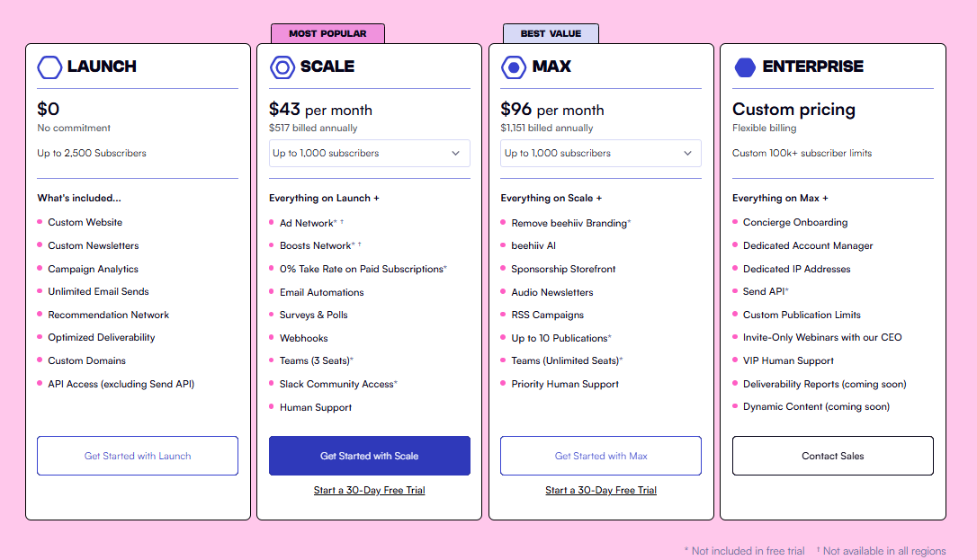
Task: Open the Max plan subscribers dropdown
Action: [x=601, y=153]
